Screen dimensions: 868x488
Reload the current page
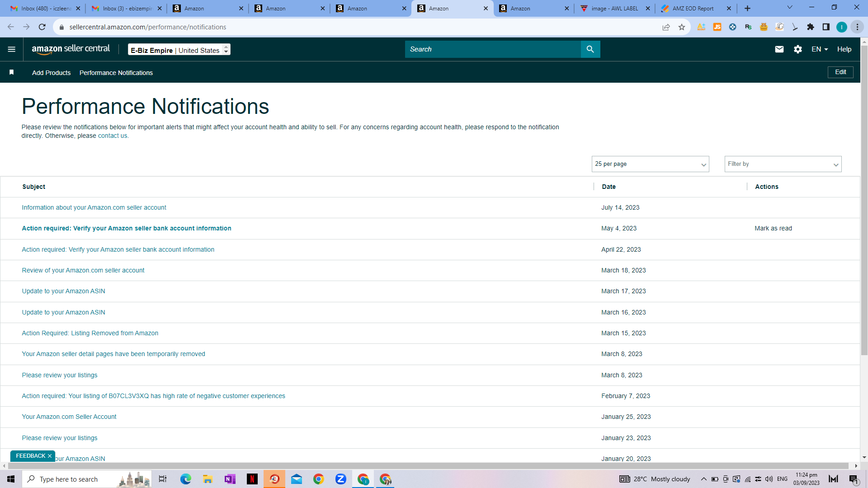(42, 27)
